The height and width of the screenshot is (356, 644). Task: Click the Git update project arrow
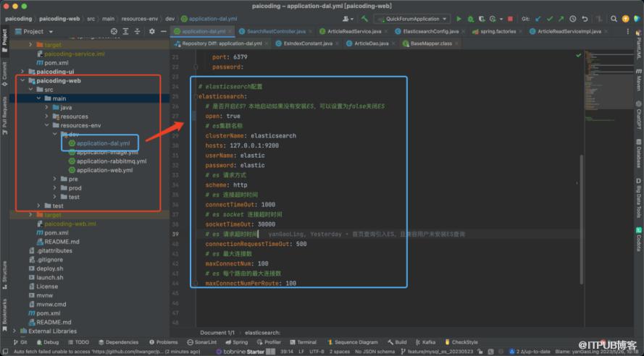click(x=539, y=19)
